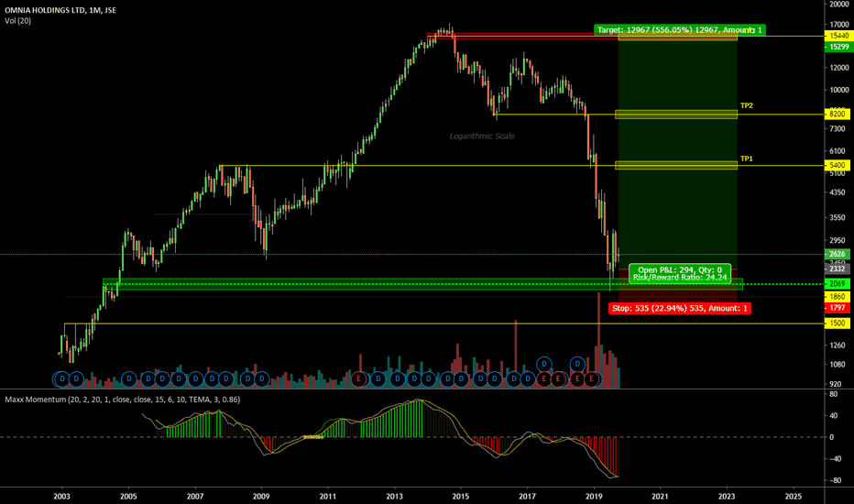This screenshot has height=504, width=854.
Task: Click the yellow 15440 price label
Action: coord(838,36)
